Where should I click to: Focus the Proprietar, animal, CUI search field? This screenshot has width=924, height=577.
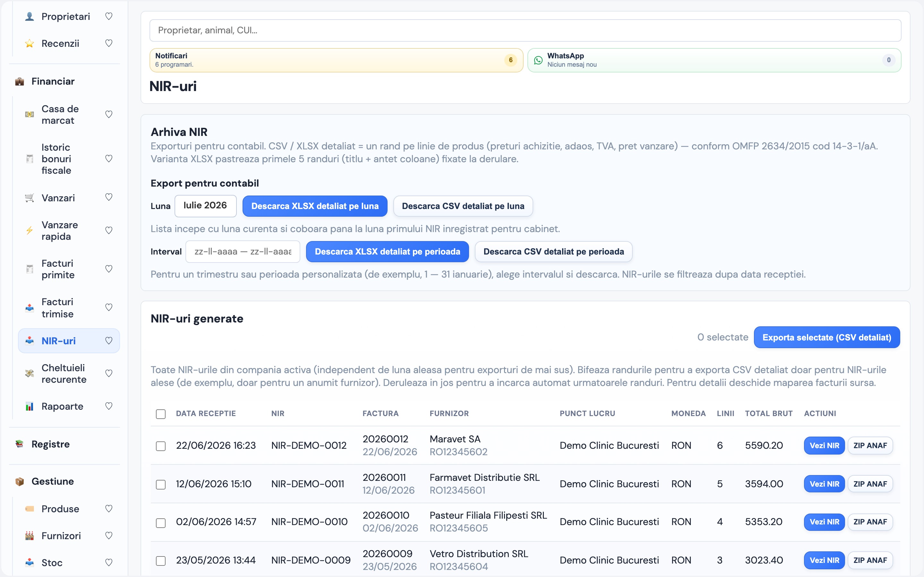coord(526,30)
